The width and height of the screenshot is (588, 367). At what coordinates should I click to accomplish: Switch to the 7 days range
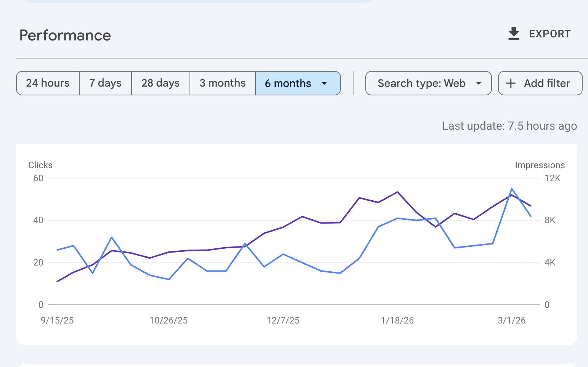pos(105,83)
